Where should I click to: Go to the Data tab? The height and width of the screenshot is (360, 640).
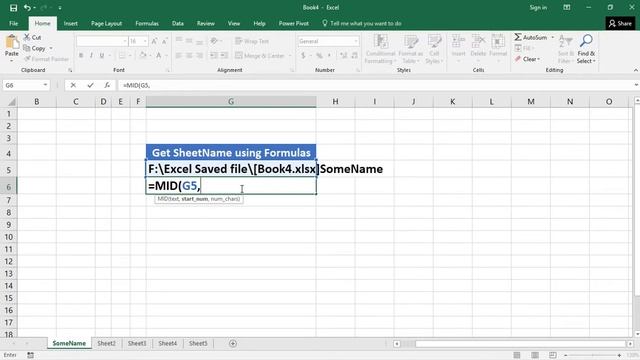tap(178, 24)
